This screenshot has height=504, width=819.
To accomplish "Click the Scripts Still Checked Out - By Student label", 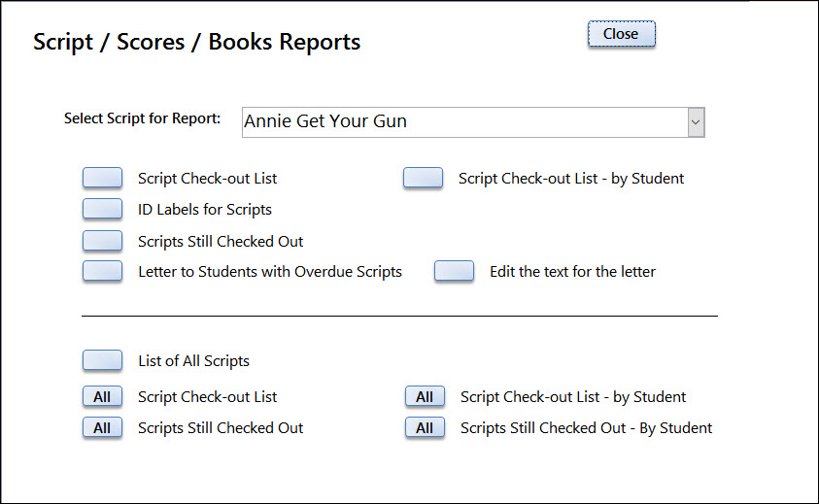I will 586,428.
